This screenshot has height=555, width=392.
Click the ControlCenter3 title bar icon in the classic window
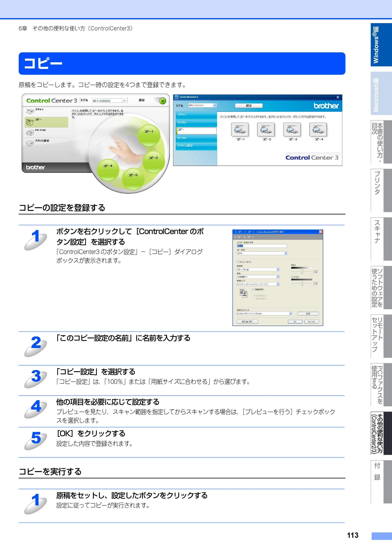(176, 97)
